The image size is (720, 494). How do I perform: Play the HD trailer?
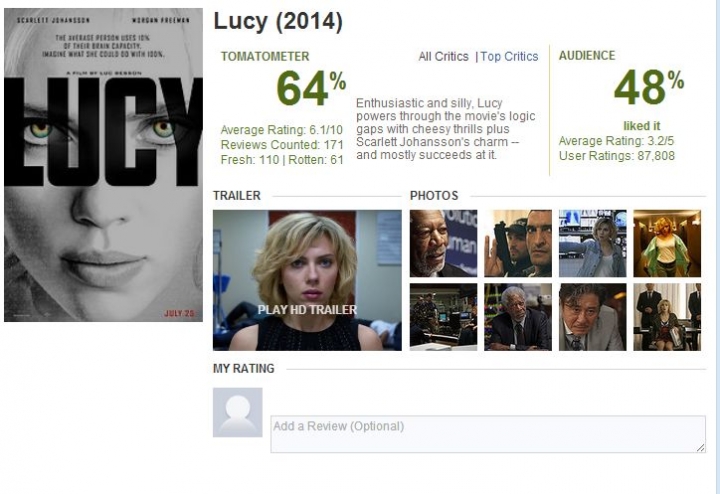click(x=307, y=280)
